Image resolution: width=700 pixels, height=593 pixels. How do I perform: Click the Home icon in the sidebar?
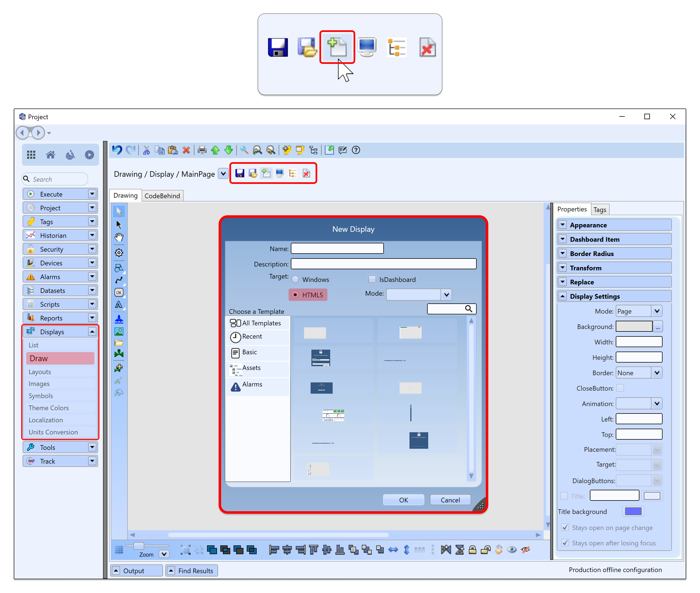coord(50,155)
